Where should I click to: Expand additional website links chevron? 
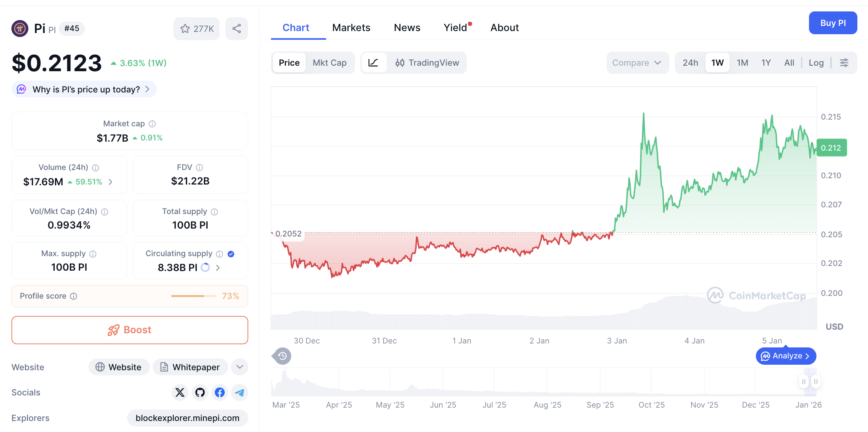pyautogui.click(x=239, y=367)
